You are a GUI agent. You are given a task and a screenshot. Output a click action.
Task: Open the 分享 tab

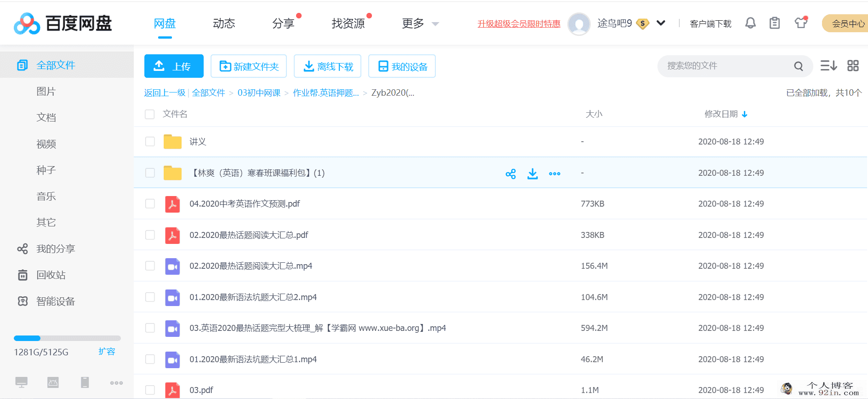pyautogui.click(x=283, y=23)
